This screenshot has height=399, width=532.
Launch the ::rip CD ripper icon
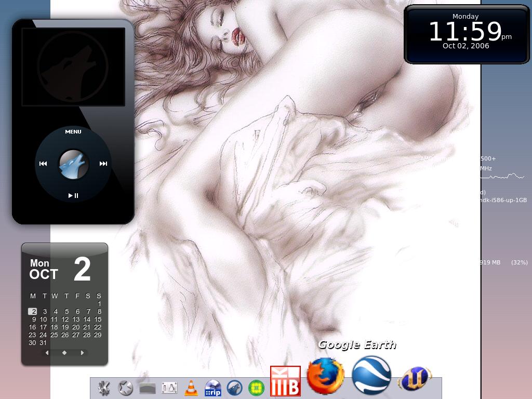213,388
